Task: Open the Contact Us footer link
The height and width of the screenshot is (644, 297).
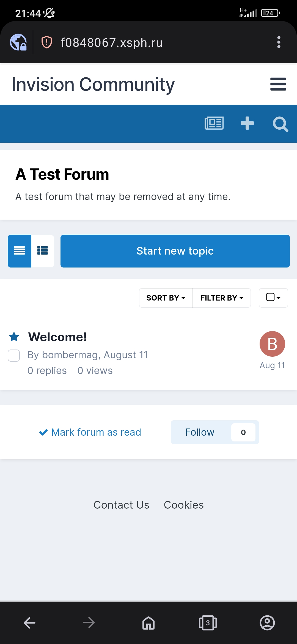Action: pos(121,505)
